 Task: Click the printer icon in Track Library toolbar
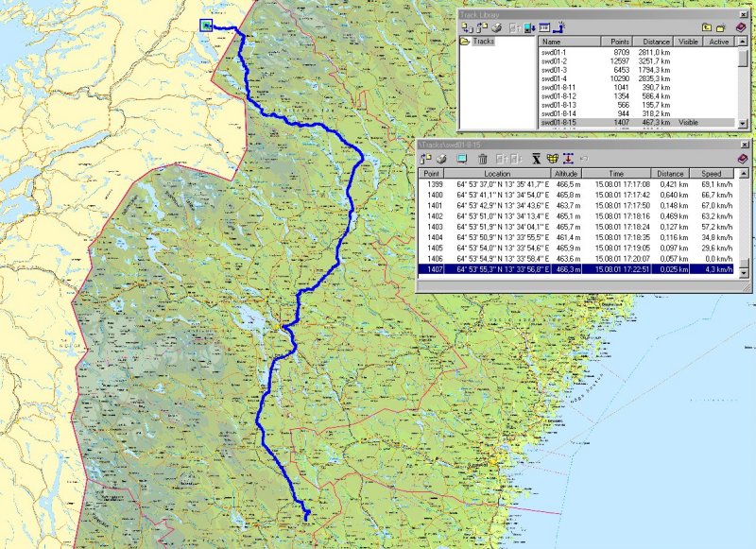pyautogui.click(x=496, y=26)
